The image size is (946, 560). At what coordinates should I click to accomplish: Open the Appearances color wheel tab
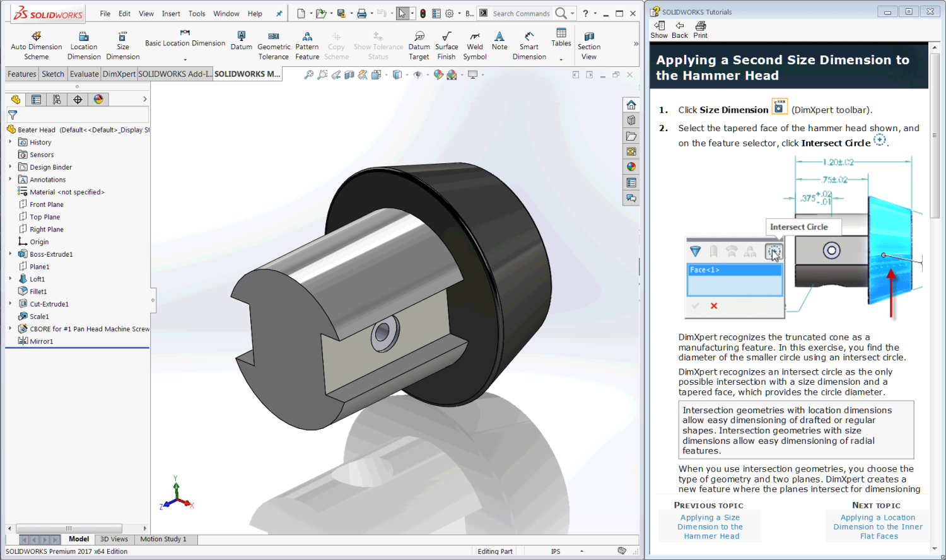(x=98, y=99)
